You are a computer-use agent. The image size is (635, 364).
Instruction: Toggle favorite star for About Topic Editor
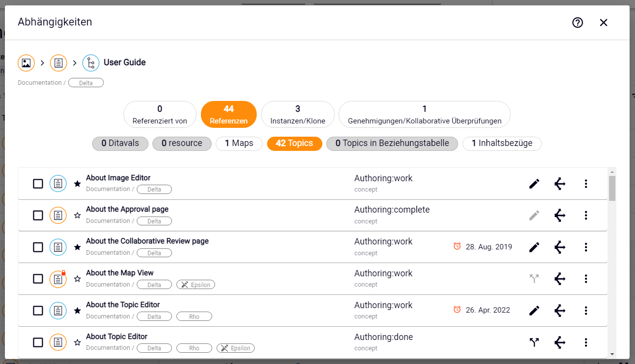pos(77,342)
